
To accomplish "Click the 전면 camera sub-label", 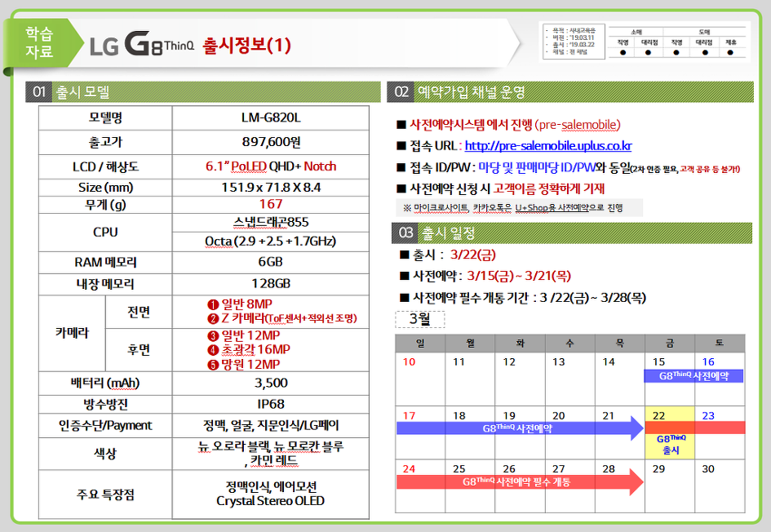I will pos(139,312).
